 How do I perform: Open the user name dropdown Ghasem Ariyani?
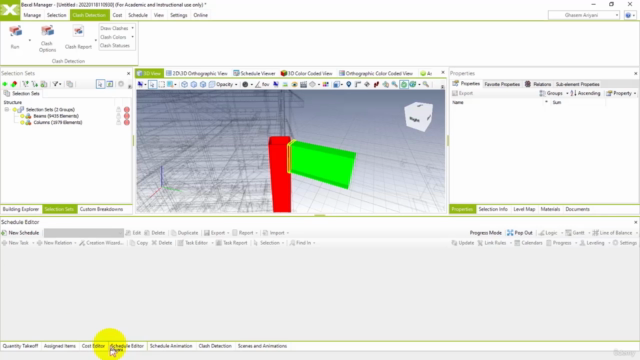584,15
